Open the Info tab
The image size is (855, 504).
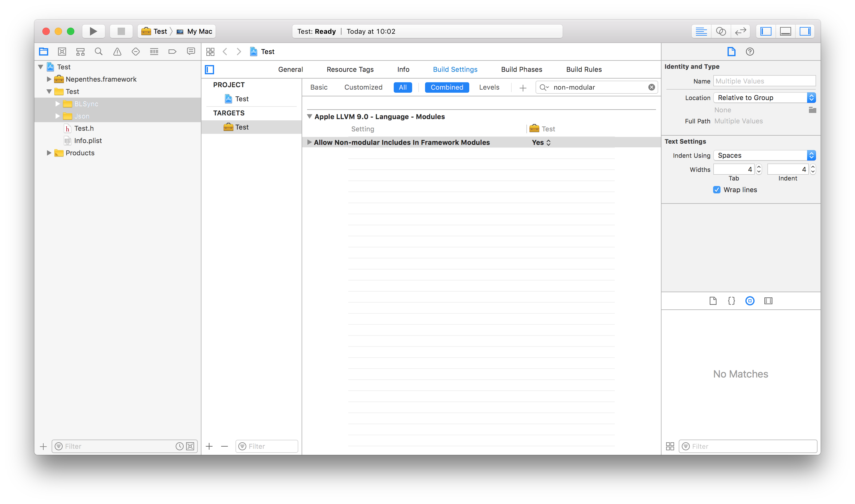pyautogui.click(x=403, y=70)
